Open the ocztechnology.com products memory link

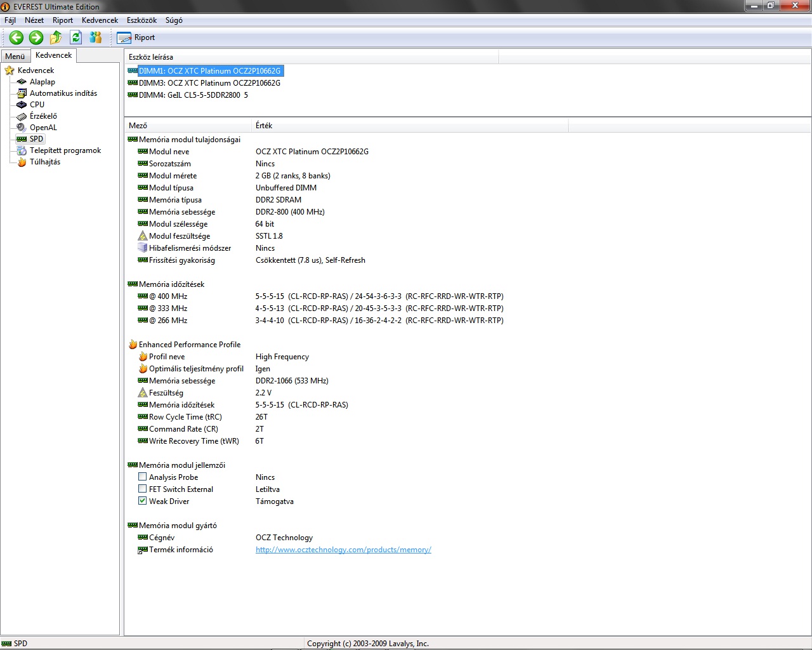[x=343, y=550]
